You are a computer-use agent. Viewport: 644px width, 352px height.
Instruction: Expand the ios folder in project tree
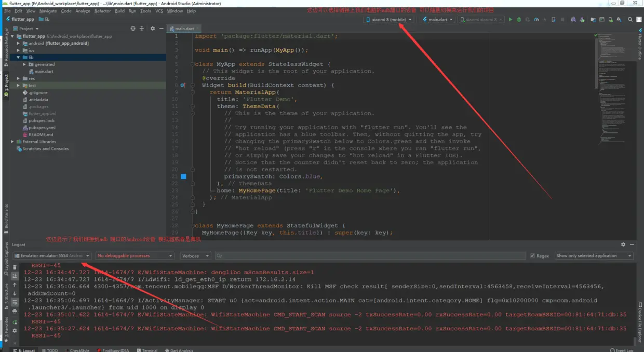coord(18,50)
